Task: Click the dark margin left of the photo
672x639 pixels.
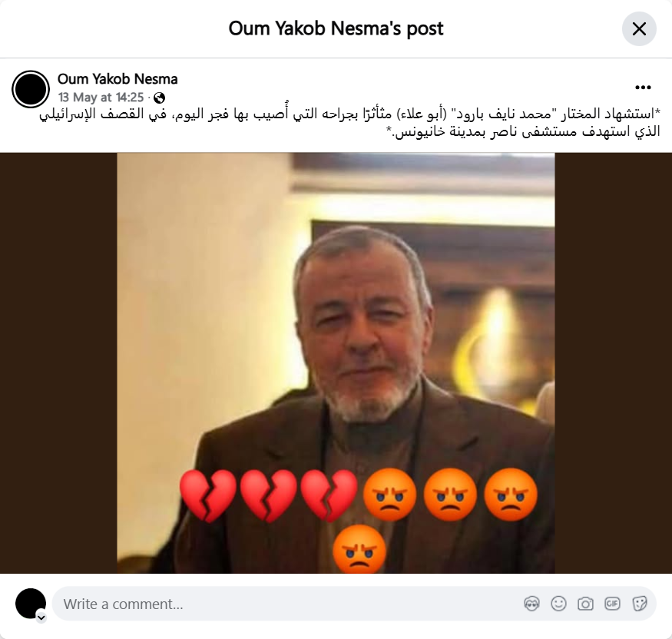Action: tap(58, 363)
